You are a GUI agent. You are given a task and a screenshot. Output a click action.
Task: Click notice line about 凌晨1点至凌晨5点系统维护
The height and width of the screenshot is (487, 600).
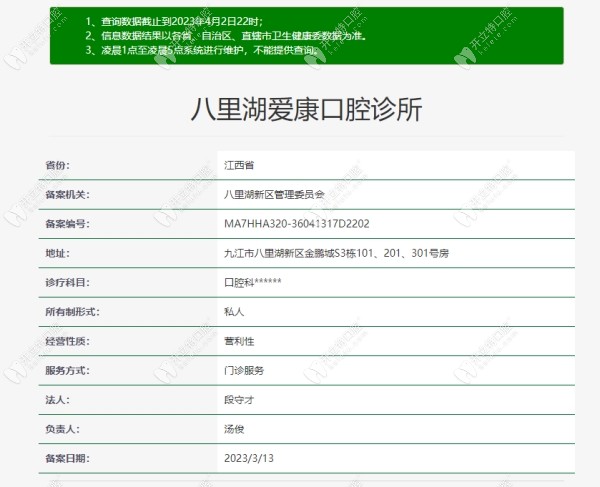pyautogui.click(x=202, y=50)
